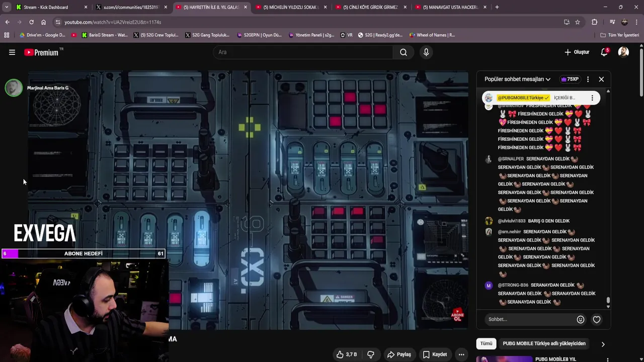Open a new browser tab
The width and height of the screenshot is (644, 362).
click(x=497, y=7)
